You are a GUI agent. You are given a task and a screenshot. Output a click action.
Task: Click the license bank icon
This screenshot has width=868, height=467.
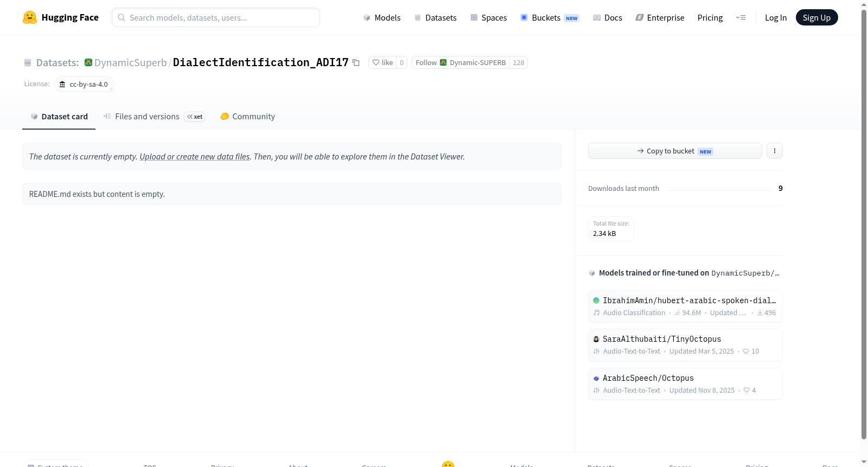click(x=62, y=84)
